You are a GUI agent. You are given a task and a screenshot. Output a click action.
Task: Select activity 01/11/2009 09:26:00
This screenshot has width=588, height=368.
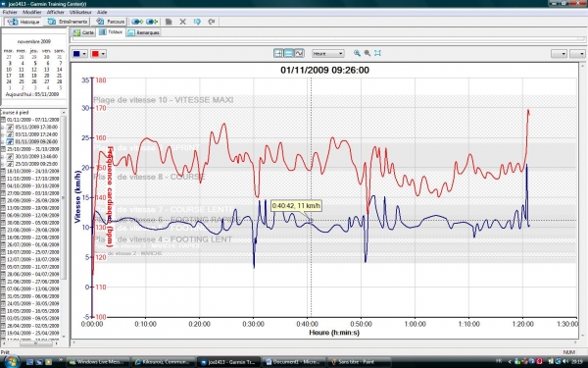coord(36,142)
